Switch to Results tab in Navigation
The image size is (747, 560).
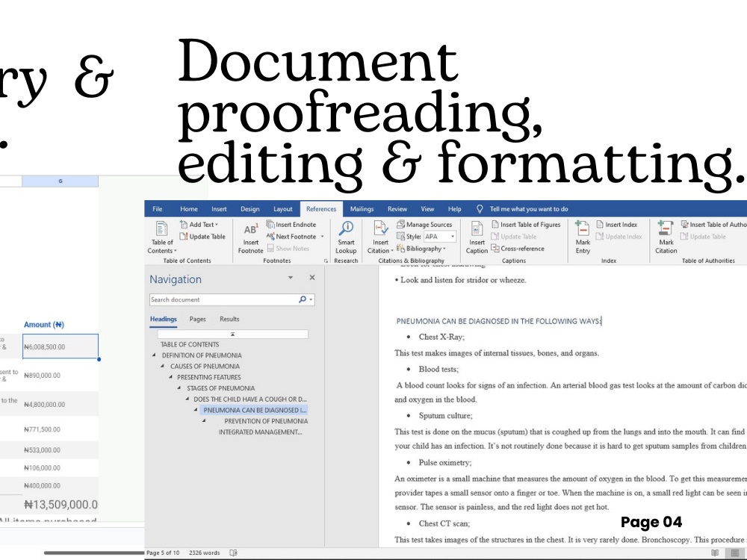[229, 319]
